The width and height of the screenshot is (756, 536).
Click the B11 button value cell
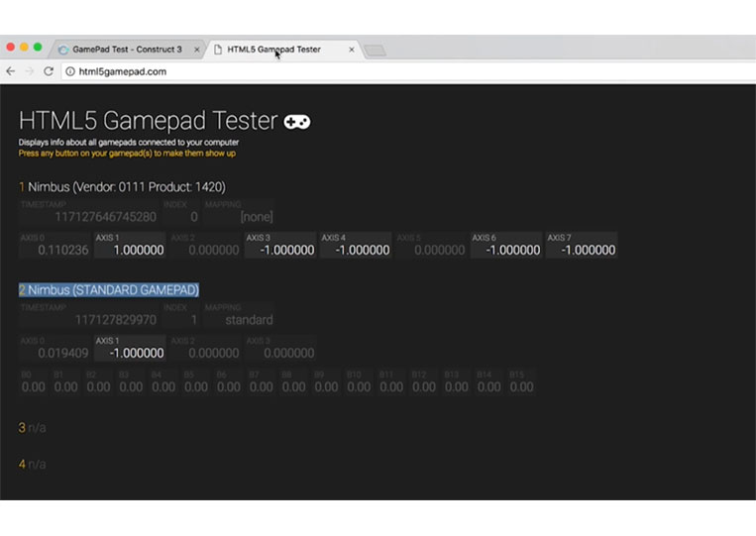(x=391, y=382)
